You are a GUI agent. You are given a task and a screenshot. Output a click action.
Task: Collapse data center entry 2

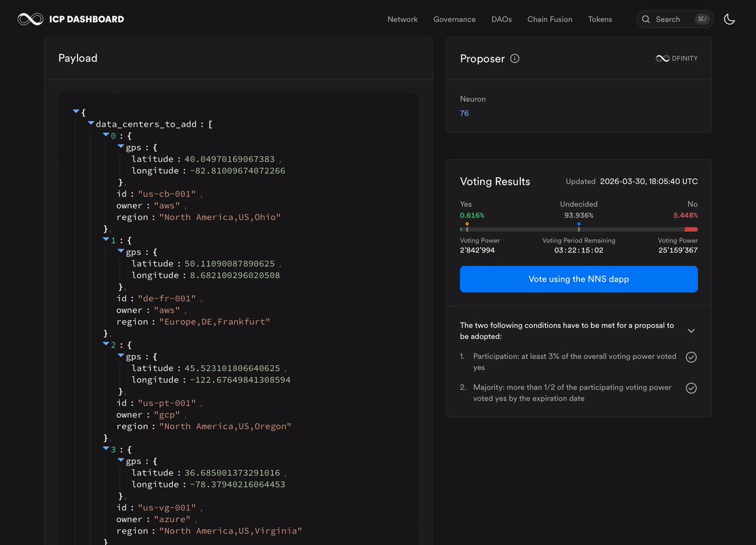click(106, 344)
